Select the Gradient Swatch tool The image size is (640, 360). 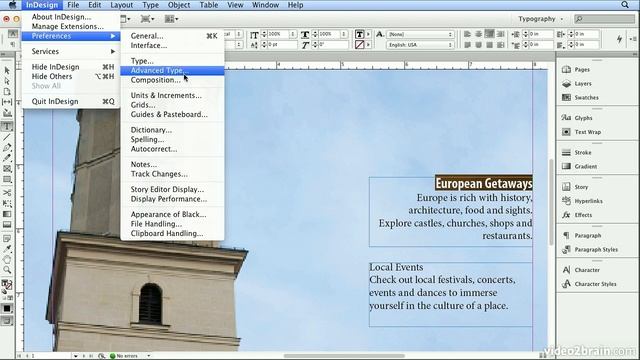7,214
